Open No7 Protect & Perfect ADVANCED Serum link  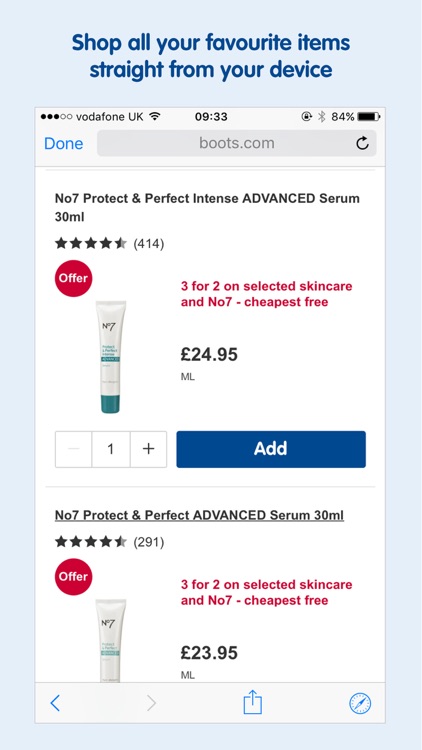[x=200, y=515]
